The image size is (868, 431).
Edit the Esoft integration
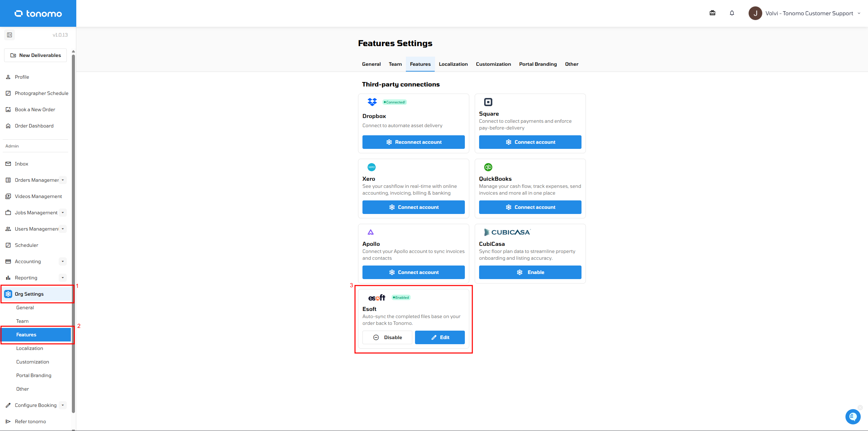pos(440,337)
